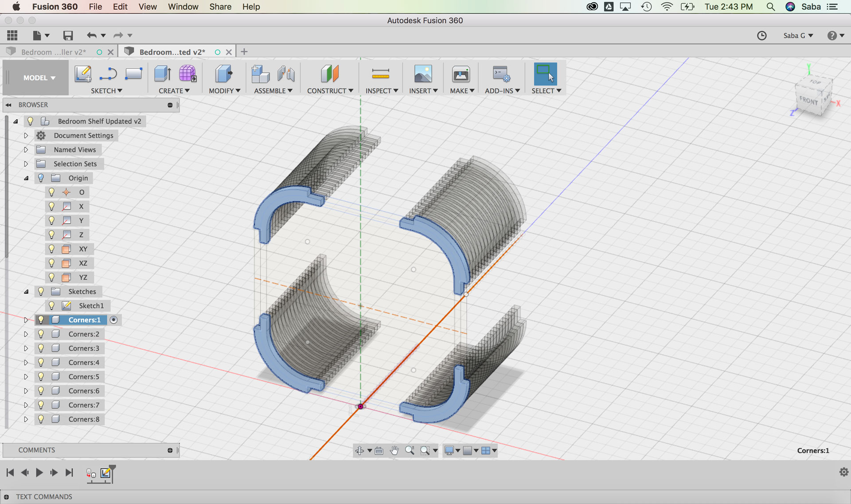Toggle the XY plane lightbulb
Image resolution: width=851 pixels, height=504 pixels.
point(51,249)
